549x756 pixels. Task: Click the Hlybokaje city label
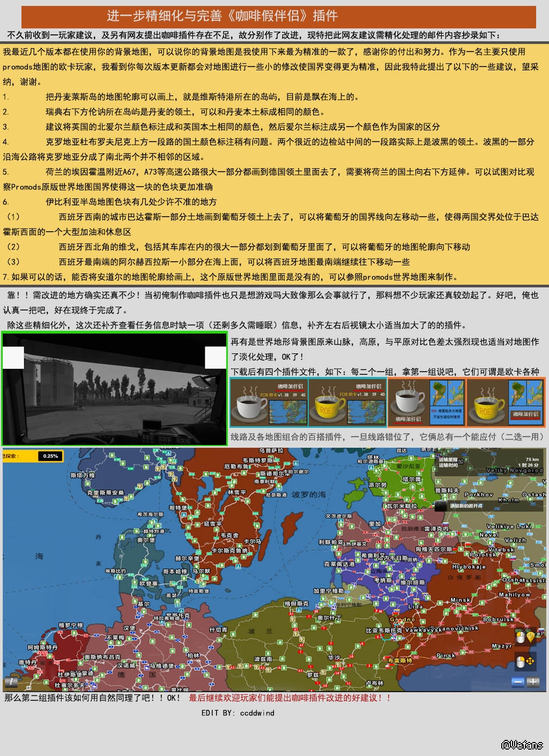[x=469, y=567]
